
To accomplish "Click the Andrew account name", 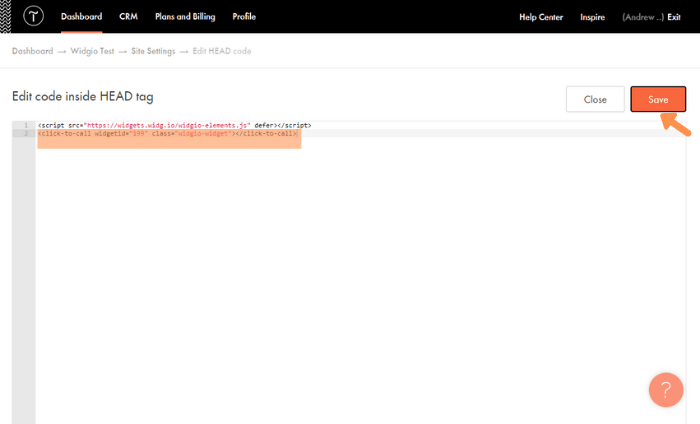I will pyautogui.click(x=643, y=17).
